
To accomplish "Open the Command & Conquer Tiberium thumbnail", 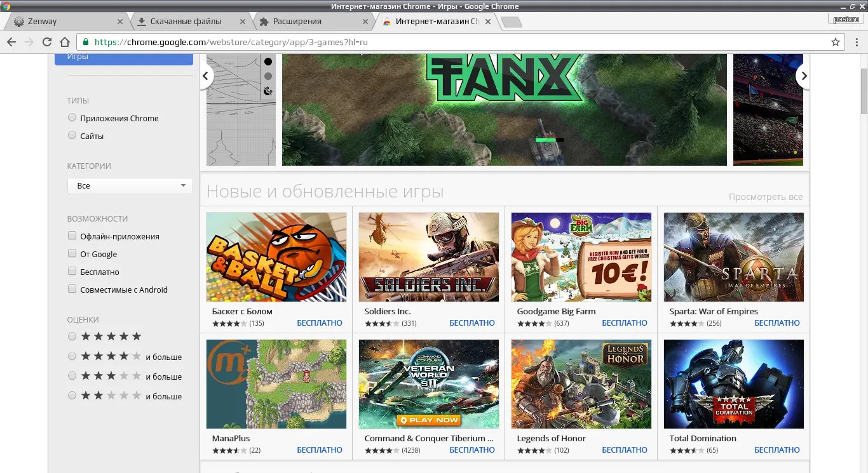I will pyautogui.click(x=429, y=384).
